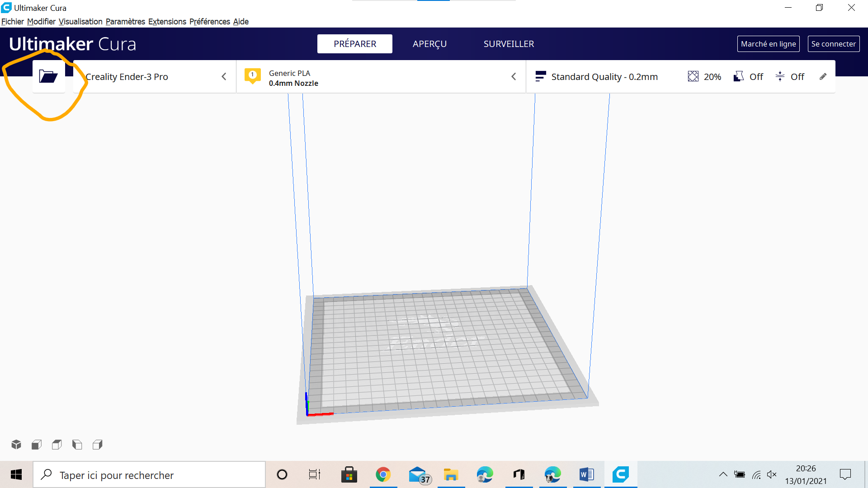
Task: Open Google Chrome from the taskbar
Action: pos(383,475)
